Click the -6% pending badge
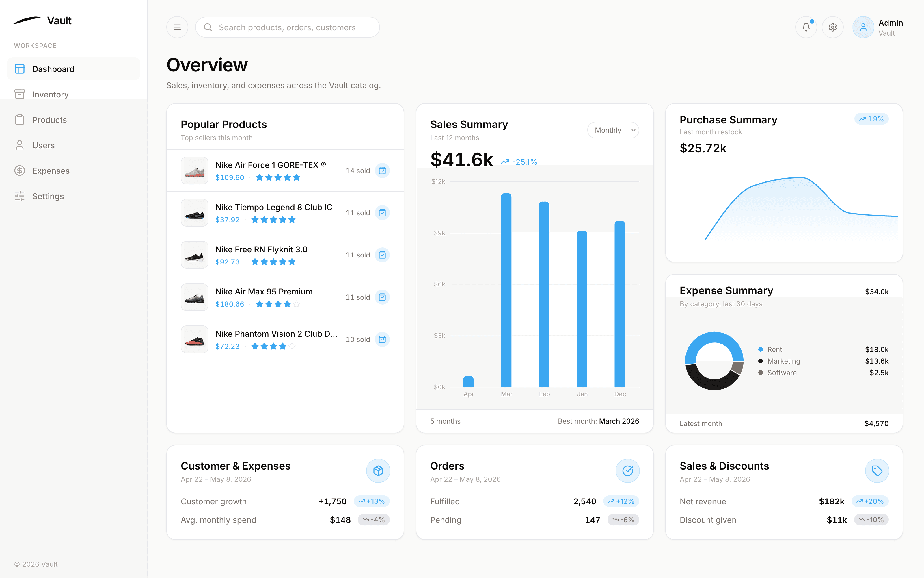The height and width of the screenshot is (578, 924). (x=623, y=520)
